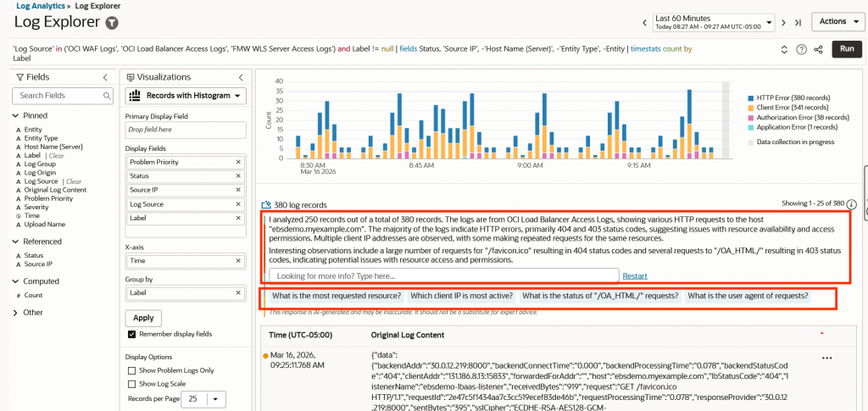Click the Fields funnel icon
This screenshot has width=868, height=411.
coord(20,77)
